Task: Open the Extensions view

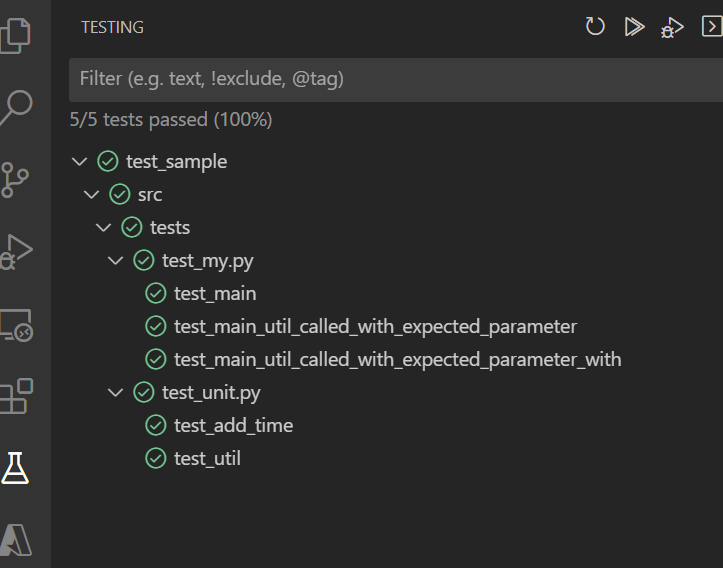Action: tap(16, 396)
